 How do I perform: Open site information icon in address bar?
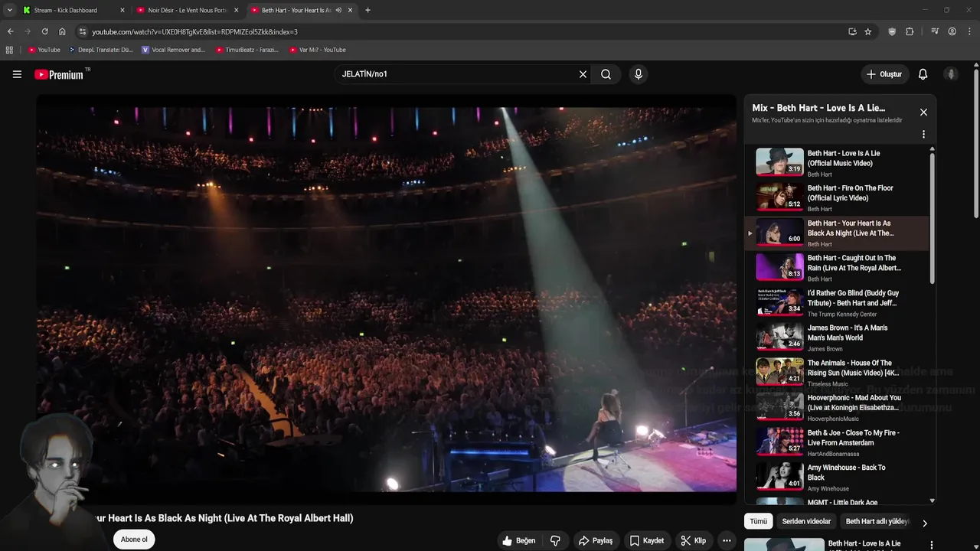[83, 31]
